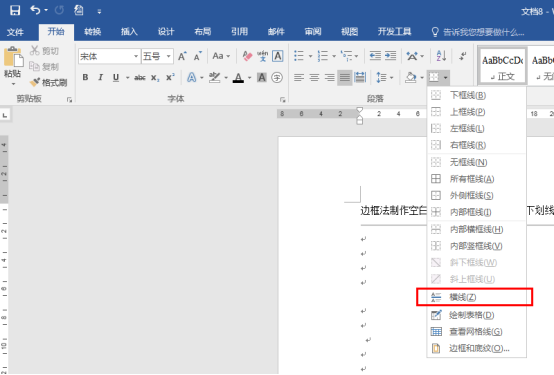Toggle superscript formatting
This screenshot has width=554, height=375.
click(170, 77)
